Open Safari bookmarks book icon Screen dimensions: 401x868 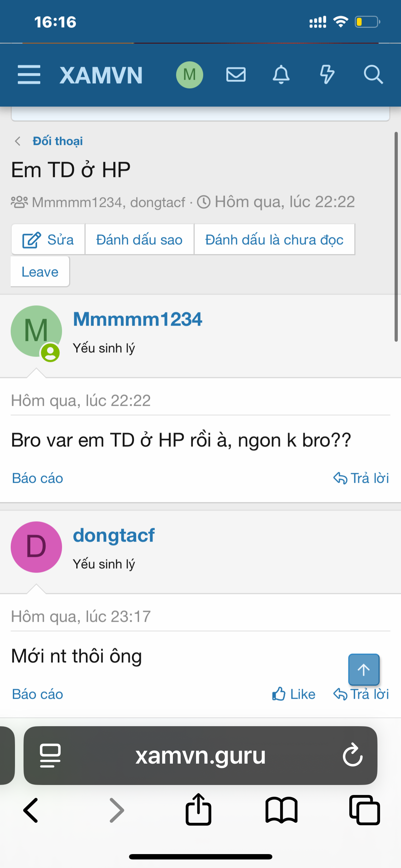click(281, 810)
